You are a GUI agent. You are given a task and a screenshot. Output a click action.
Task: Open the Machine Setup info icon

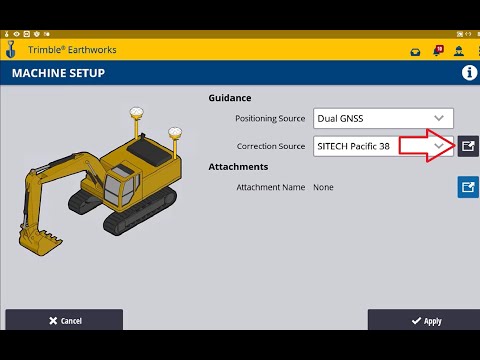(x=469, y=73)
